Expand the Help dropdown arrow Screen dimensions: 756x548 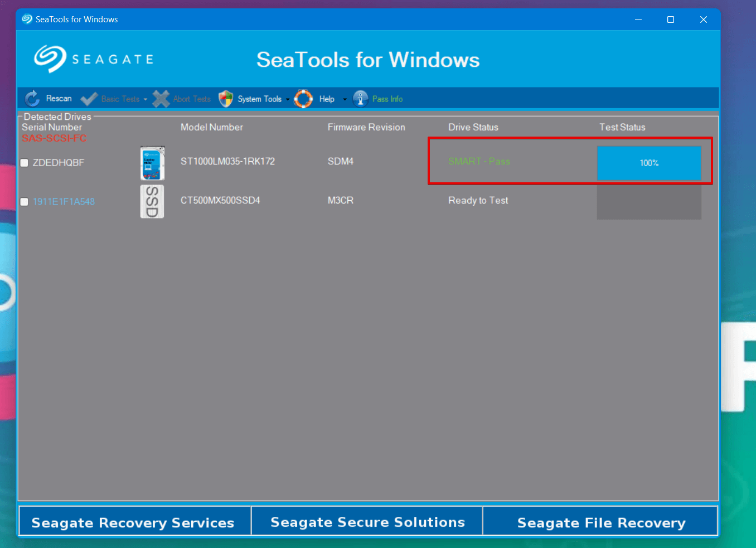[x=345, y=99]
